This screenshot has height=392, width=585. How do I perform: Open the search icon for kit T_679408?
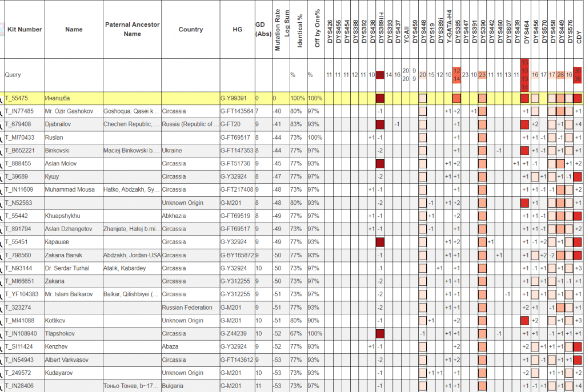(x=2, y=125)
